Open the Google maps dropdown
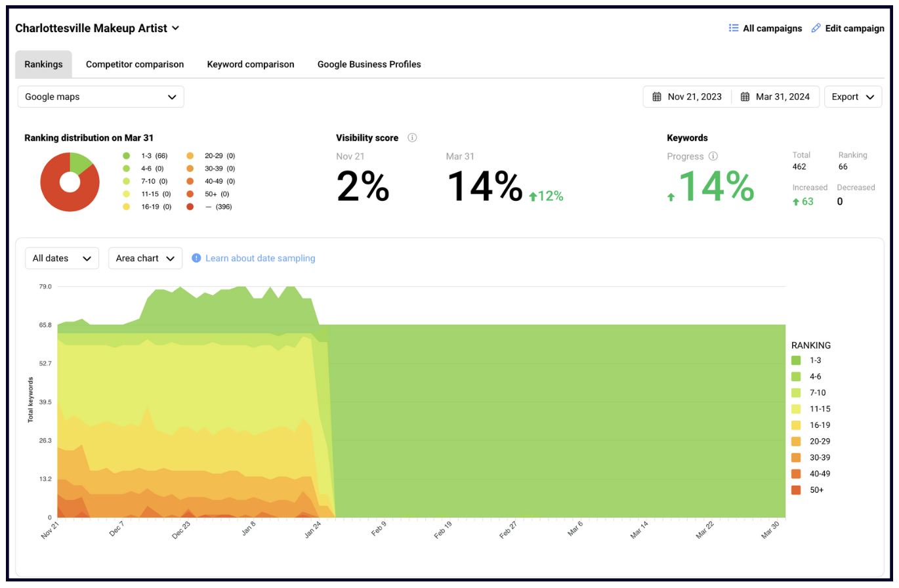This screenshot has width=899, height=588. pyautogui.click(x=101, y=97)
